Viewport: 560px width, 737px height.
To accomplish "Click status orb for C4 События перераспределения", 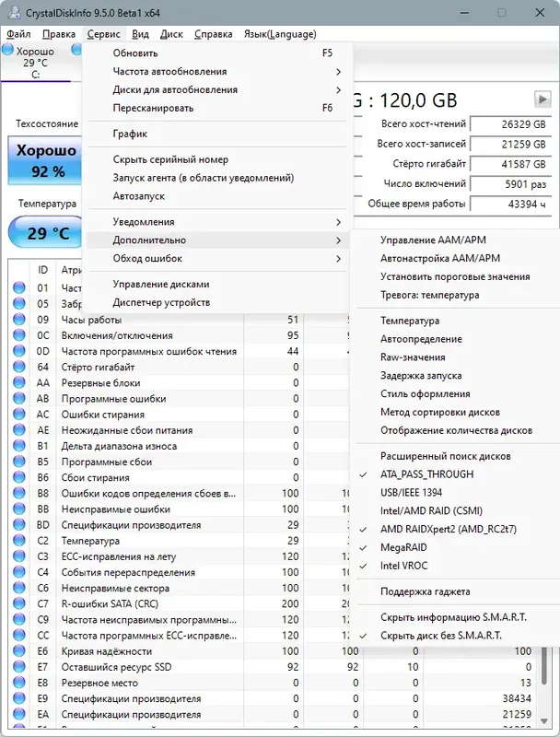I will pos(19,572).
